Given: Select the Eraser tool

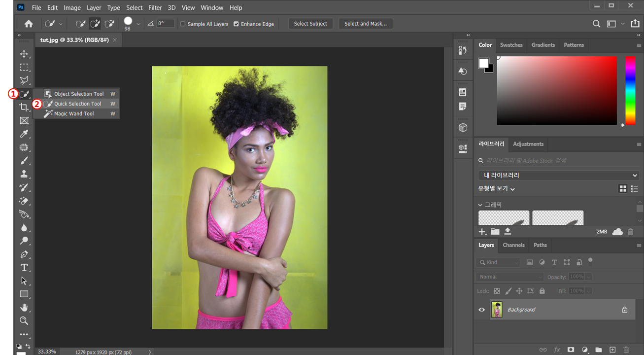Looking at the screenshot, I should tap(24, 201).
